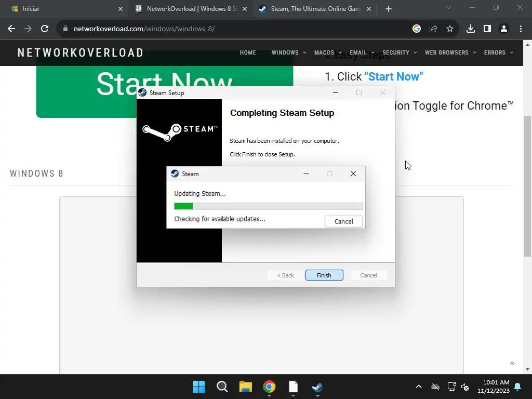
Task: Open Steam from the taskbar
Action: coord(317,387)
